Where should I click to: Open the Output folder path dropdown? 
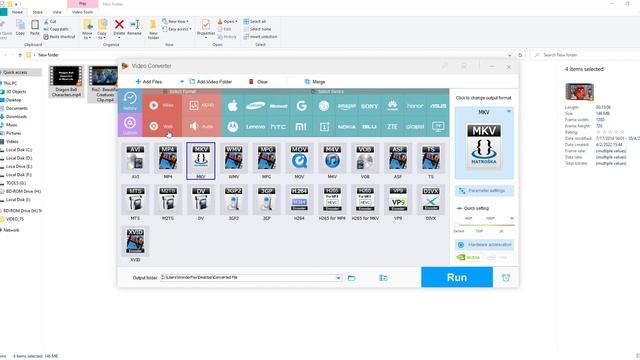coord(338,278)
